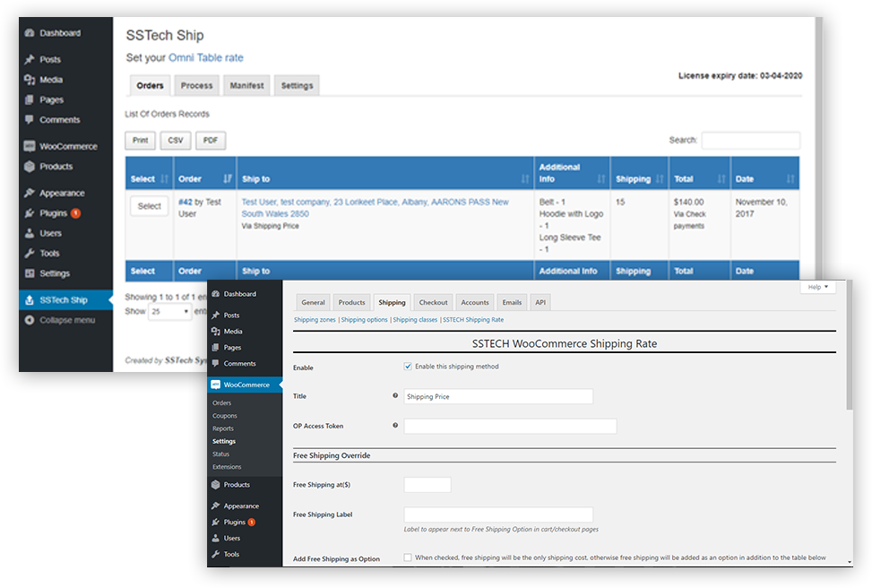Click the OP Access Token input field

510,426
